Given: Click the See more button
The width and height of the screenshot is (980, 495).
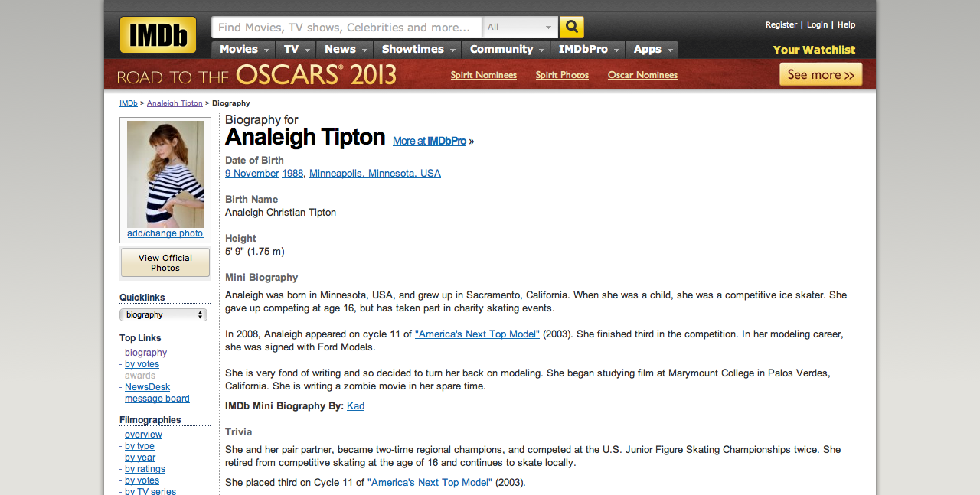Looking at the screenshot, I should (x=821, y=74).
